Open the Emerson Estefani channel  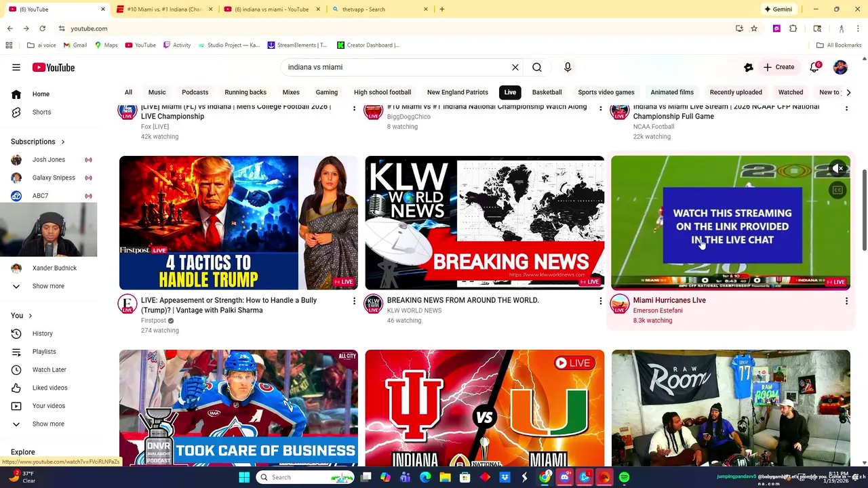(657, 310)
